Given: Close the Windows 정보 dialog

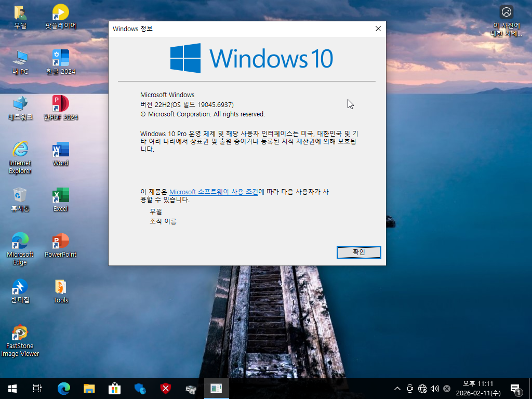Looking at the screenshot, I should [x=378, y=29].
